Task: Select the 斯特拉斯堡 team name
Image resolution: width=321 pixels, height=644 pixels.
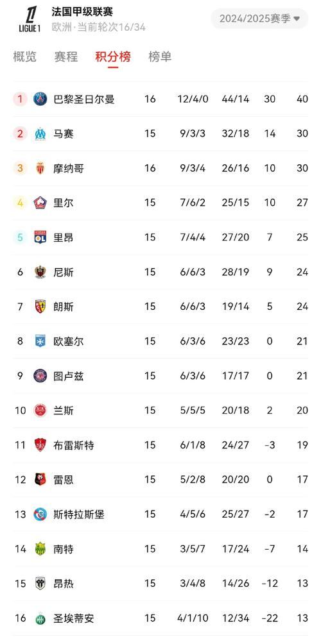Action: (x=79, y=514)
